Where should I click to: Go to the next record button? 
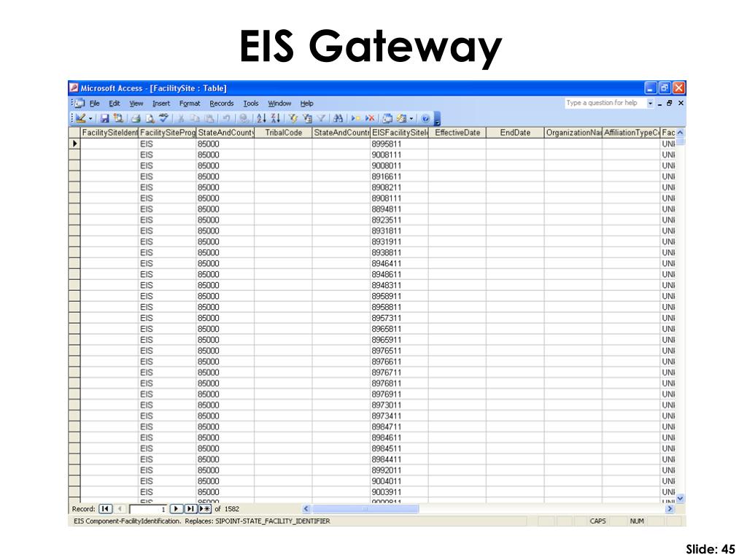(177, 508)
